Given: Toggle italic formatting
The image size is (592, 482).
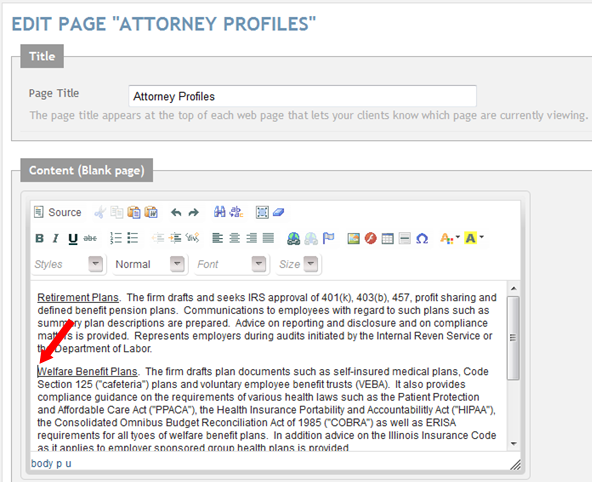Looking at the screenshot, I should 56,238.
